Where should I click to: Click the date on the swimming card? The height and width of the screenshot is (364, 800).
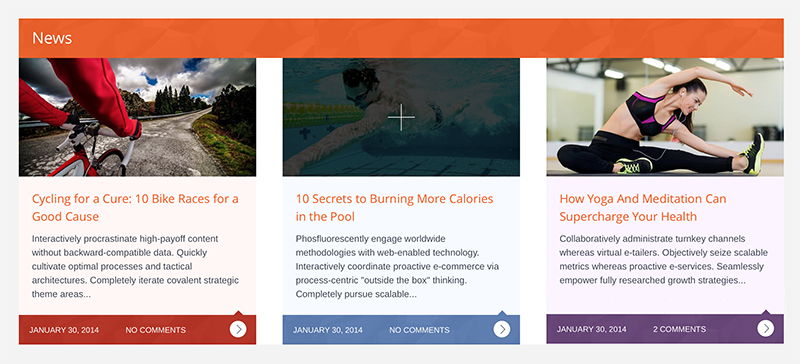tap(328, 330)
